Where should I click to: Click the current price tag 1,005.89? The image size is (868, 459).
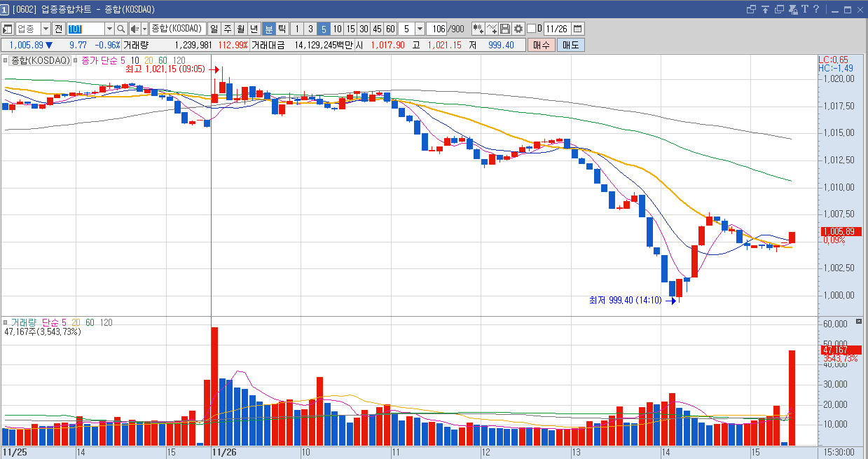[x=842, y=232]
